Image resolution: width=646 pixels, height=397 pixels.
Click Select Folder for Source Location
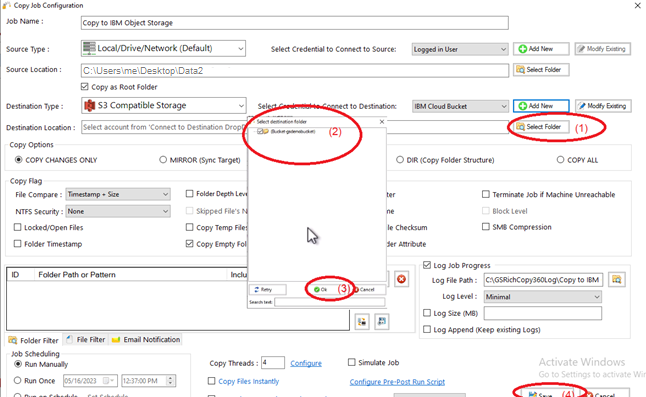coord(539,70)
